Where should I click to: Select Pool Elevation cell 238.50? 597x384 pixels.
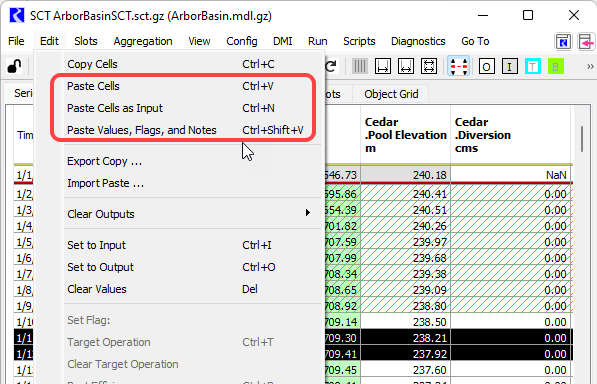405,322
